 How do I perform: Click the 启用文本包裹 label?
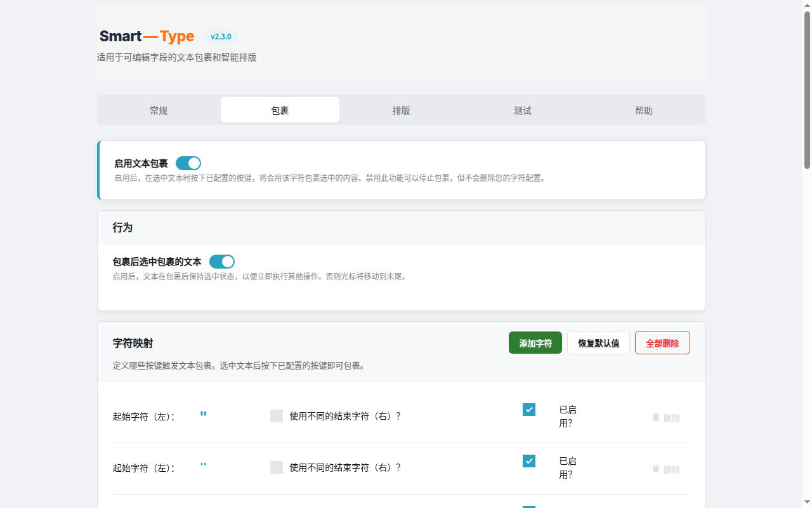click(x=141, y=163)
